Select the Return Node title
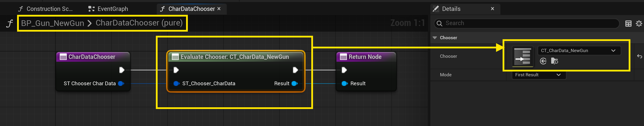 [x=365, y=57]
